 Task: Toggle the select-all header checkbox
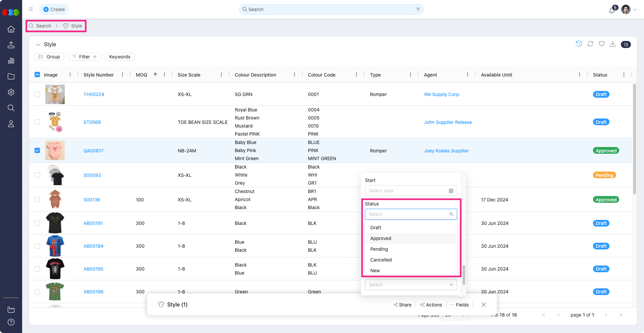[37, 75]
